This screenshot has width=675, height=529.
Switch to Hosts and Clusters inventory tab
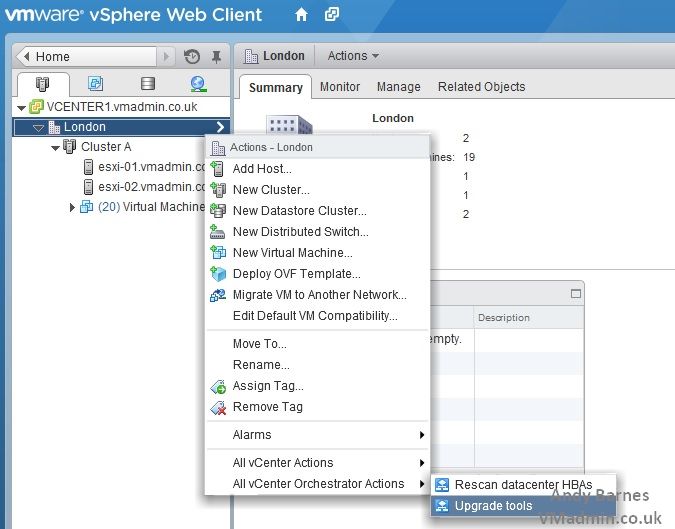(x=43, y=84)
